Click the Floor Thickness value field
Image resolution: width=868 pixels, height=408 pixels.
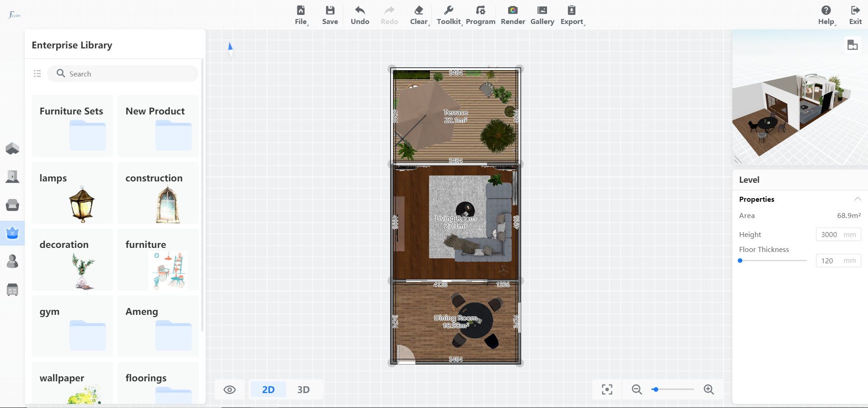click(838, 261)
